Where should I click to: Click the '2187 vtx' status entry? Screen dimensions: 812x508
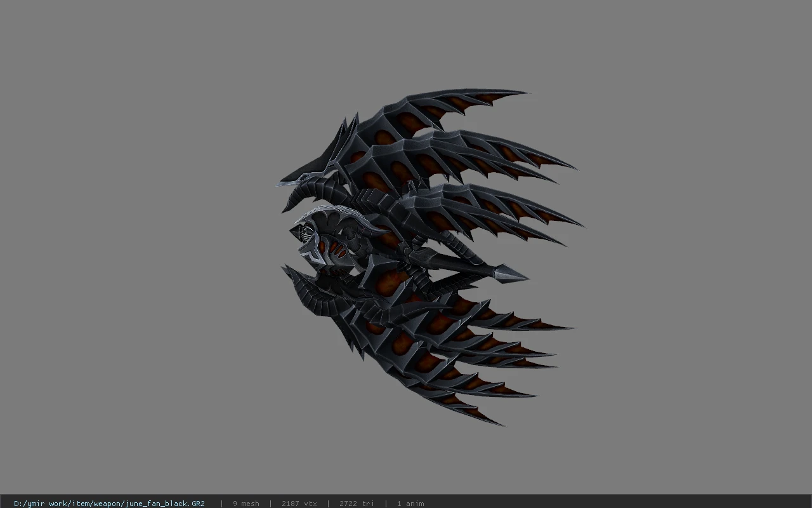[x=299, y=504]
